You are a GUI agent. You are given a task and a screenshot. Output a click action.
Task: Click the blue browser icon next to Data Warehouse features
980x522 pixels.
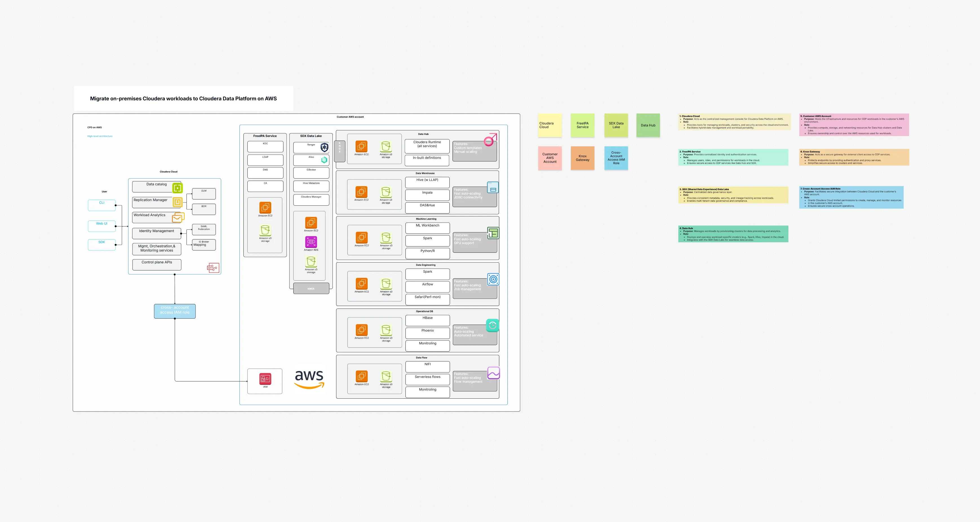(x=492, y=188)
